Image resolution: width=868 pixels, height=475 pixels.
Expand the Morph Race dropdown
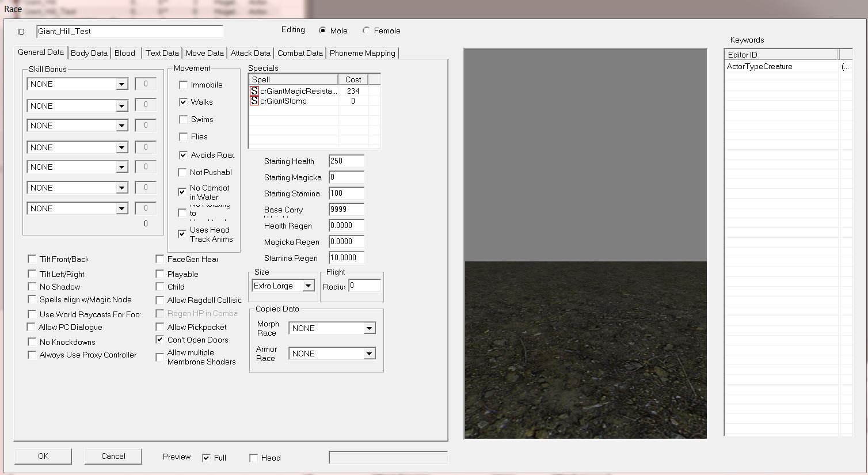pyautogui.click(x=369, y=328)
